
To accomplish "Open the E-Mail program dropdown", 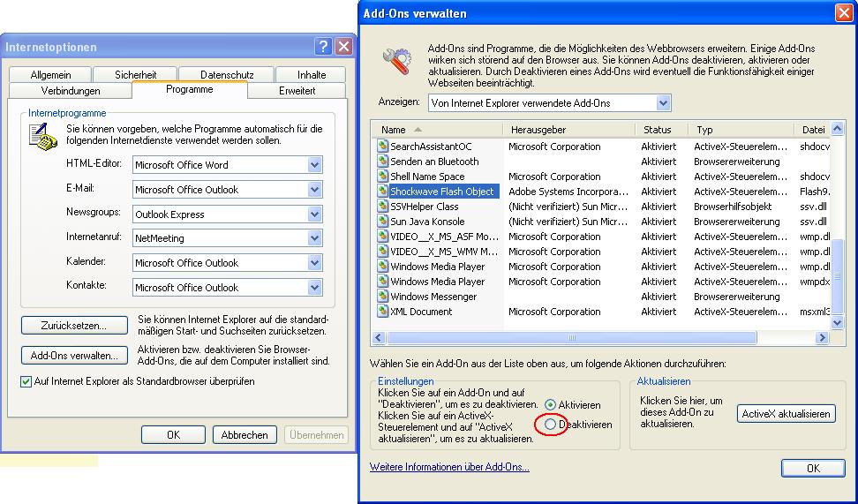I will click(x=314, y=190).
